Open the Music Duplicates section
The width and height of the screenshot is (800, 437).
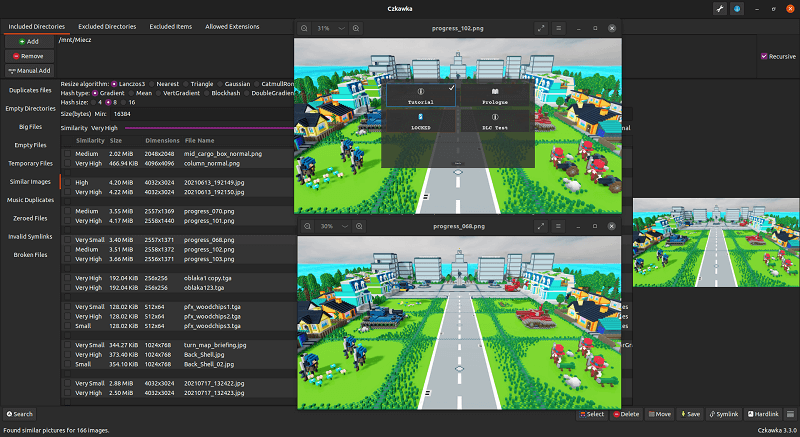coord(29,199)
